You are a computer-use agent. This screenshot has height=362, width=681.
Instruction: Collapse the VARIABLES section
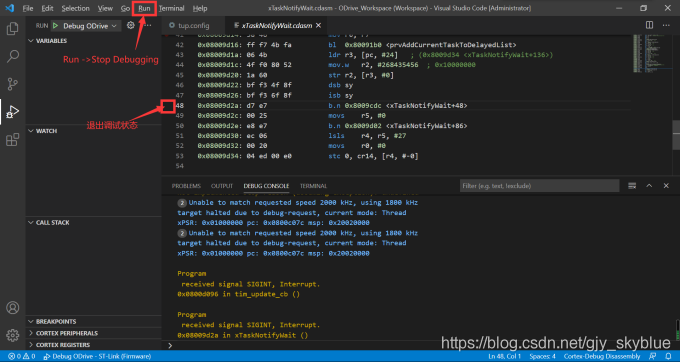(48, 40)
